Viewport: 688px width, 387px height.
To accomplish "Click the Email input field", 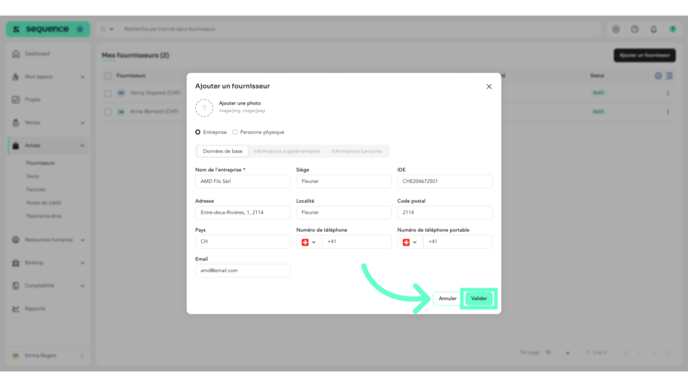I will pyautogui.click(x=243, y=271).
